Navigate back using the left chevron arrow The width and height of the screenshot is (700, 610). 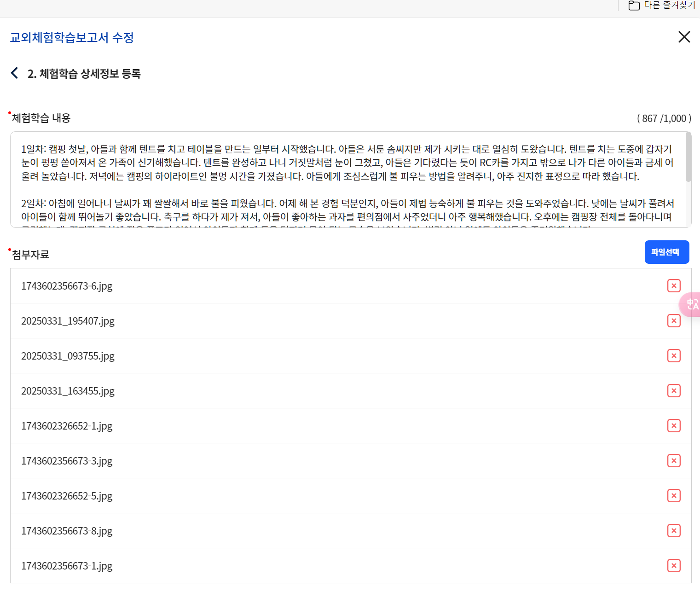coord(14,73)
